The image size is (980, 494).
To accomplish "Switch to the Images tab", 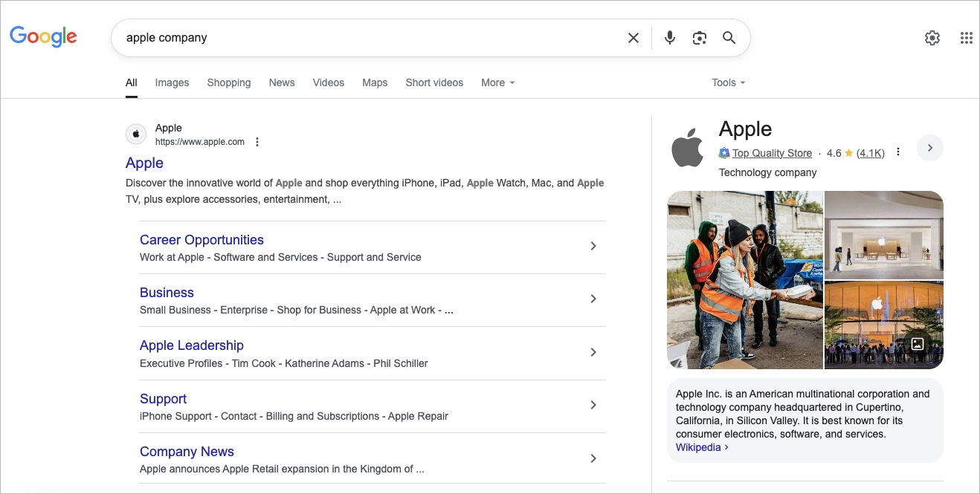I will 172,82.
